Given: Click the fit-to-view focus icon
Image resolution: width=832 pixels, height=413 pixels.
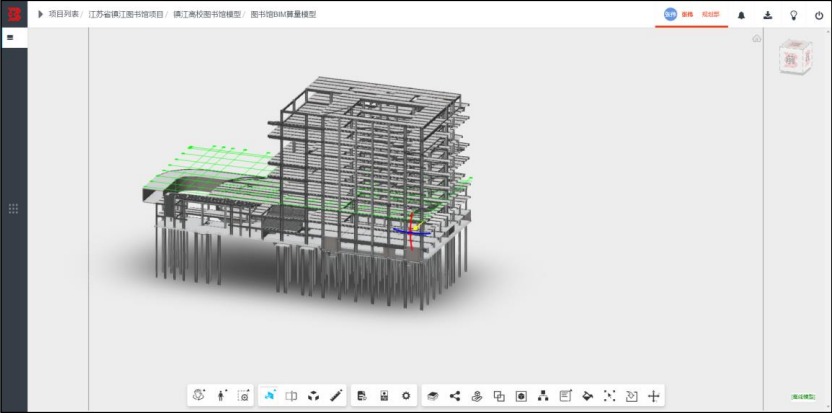Looking at the screenshot, I should pyautogui.click(x=610, y=395).
